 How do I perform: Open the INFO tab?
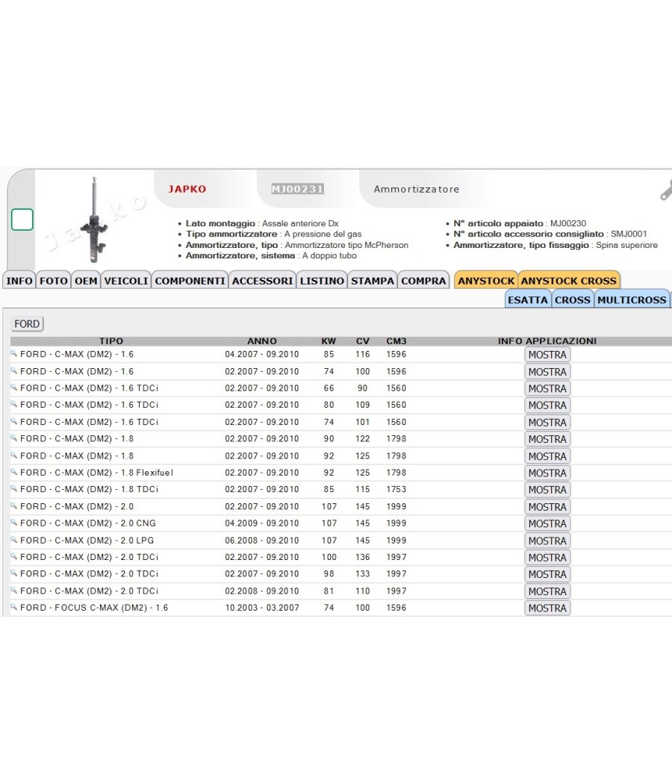(19, 281)
